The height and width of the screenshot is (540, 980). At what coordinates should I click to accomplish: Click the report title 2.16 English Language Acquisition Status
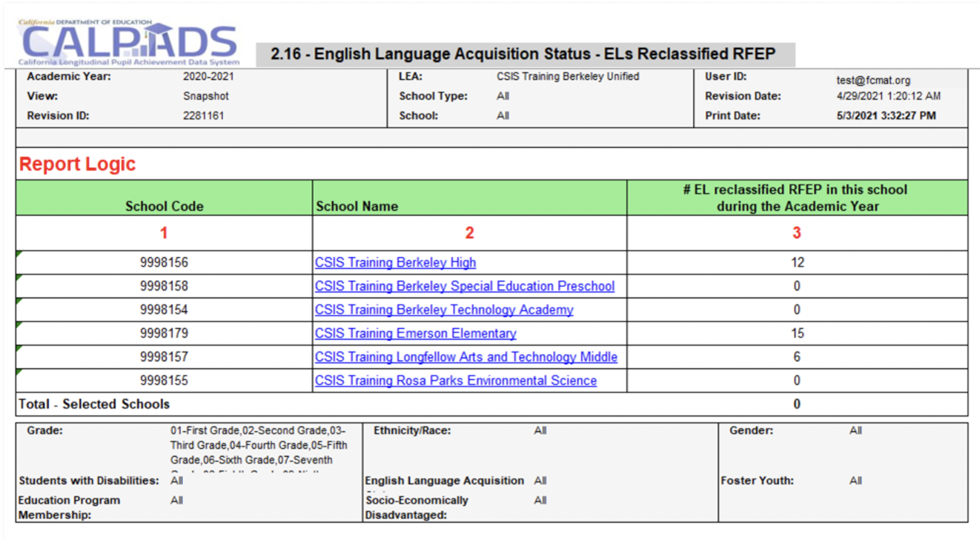(523, 54)
